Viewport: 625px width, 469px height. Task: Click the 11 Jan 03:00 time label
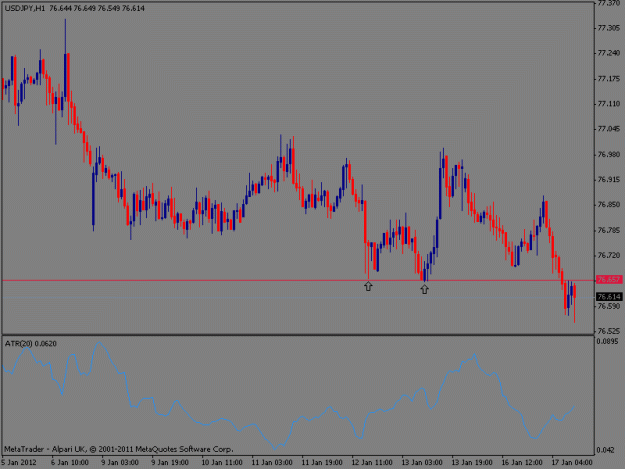[x=272, y=462]
